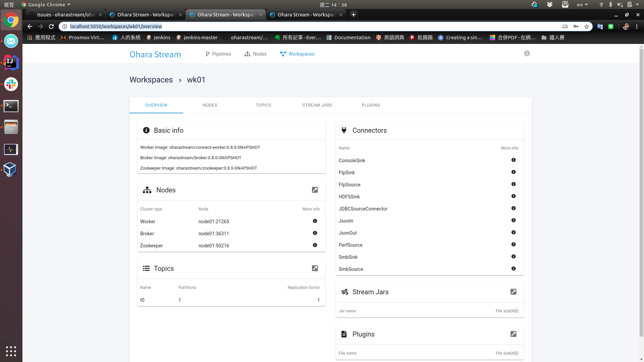This screenshot has width=644, height=362.
Task: Open jenkins-master bookmark
Action: click(197, 38)
